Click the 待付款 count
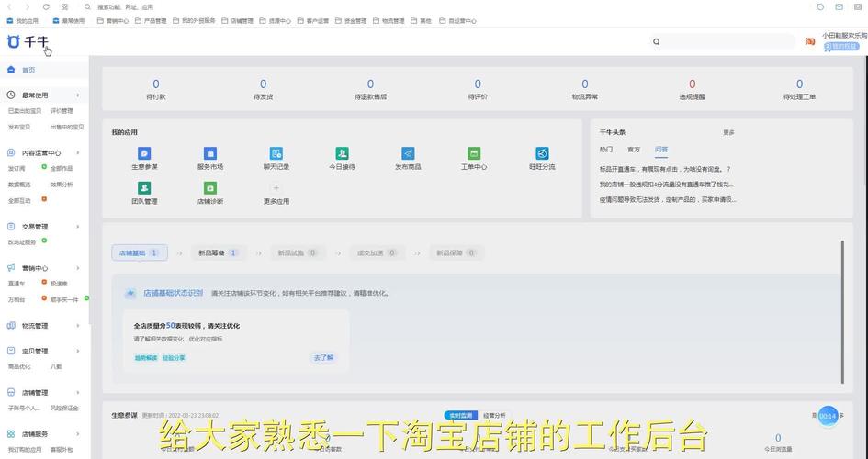This screenshot has height=459, width=868. [155, 84]
